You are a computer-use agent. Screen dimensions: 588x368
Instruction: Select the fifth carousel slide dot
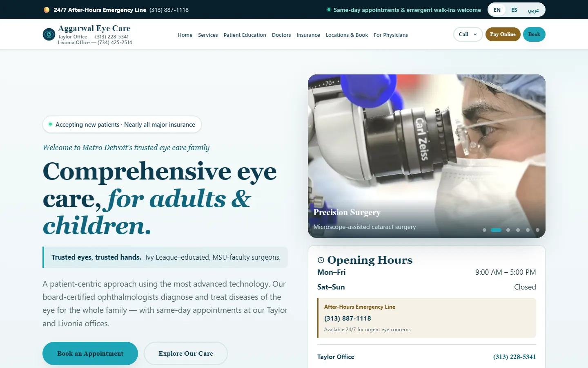tap(528, 230)
